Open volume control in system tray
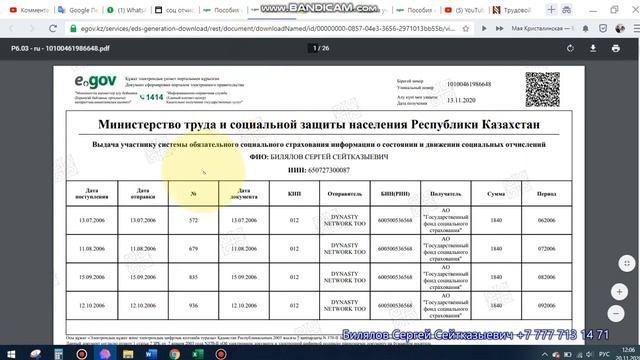 589,354
